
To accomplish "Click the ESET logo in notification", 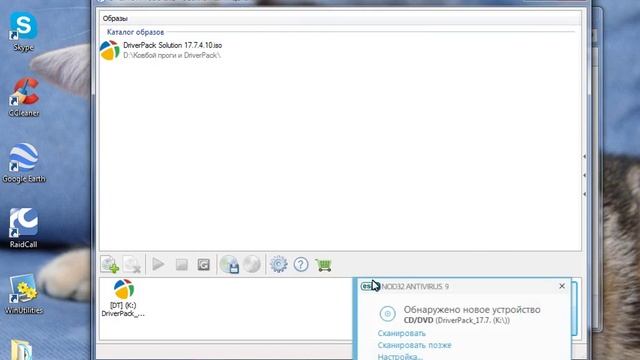I will 369,286.
